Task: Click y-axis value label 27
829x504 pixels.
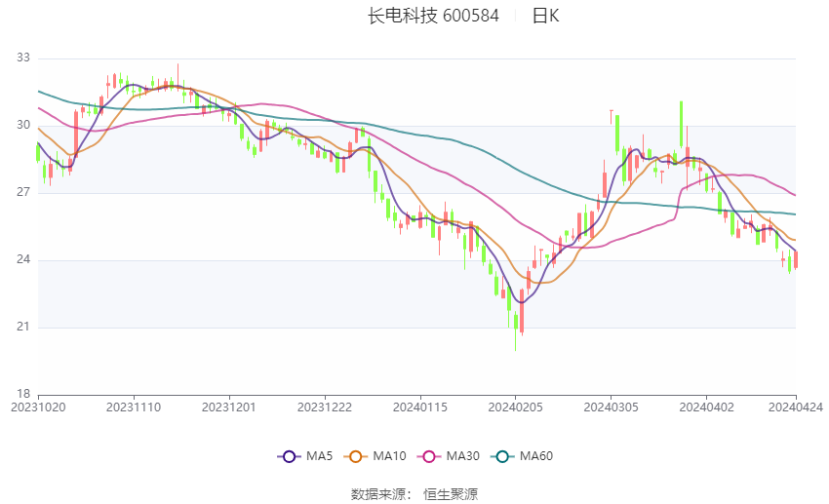Action: 23,192
